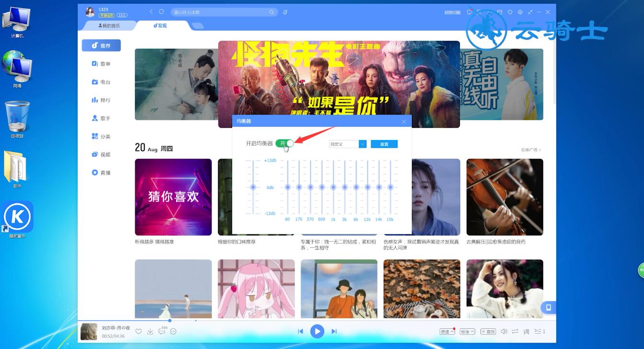
Task: Toggle the 开启均衡器 equalizer switch
Action: coord(284,143)
